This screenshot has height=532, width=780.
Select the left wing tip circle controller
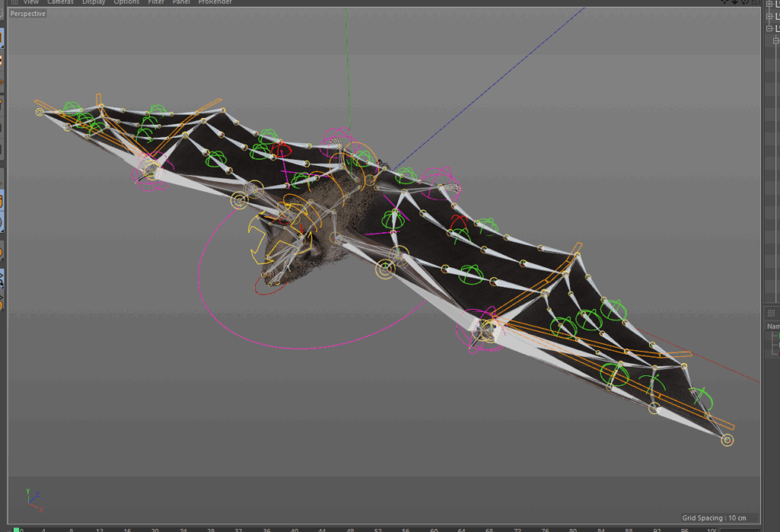(40, 112)
